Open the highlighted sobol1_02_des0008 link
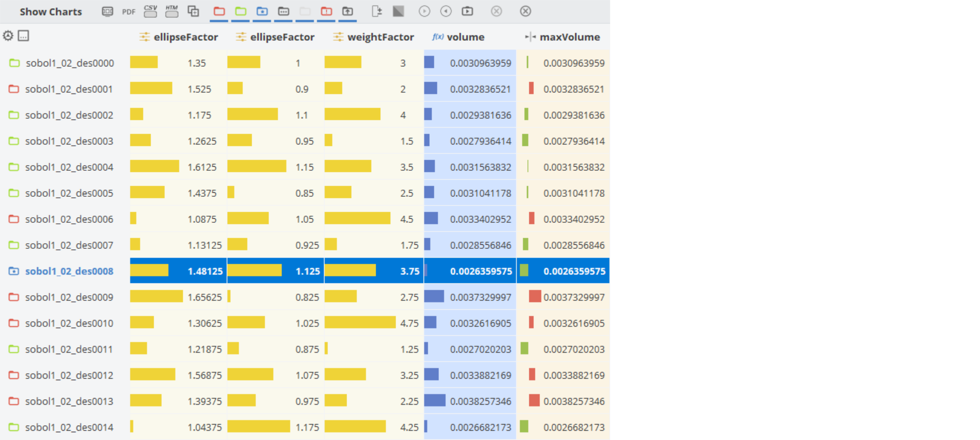The image size is (980, 440). [x=69, y=271]
